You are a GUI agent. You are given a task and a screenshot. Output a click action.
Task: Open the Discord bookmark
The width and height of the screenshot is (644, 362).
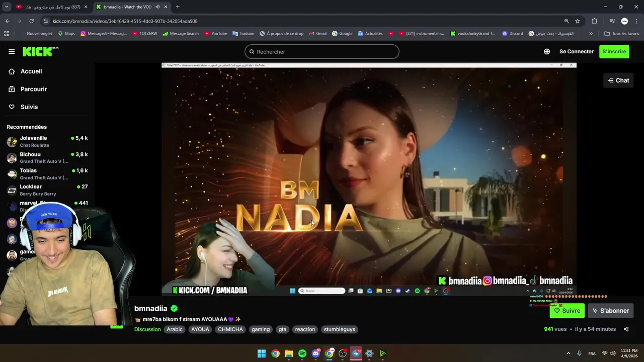[512, 34]
